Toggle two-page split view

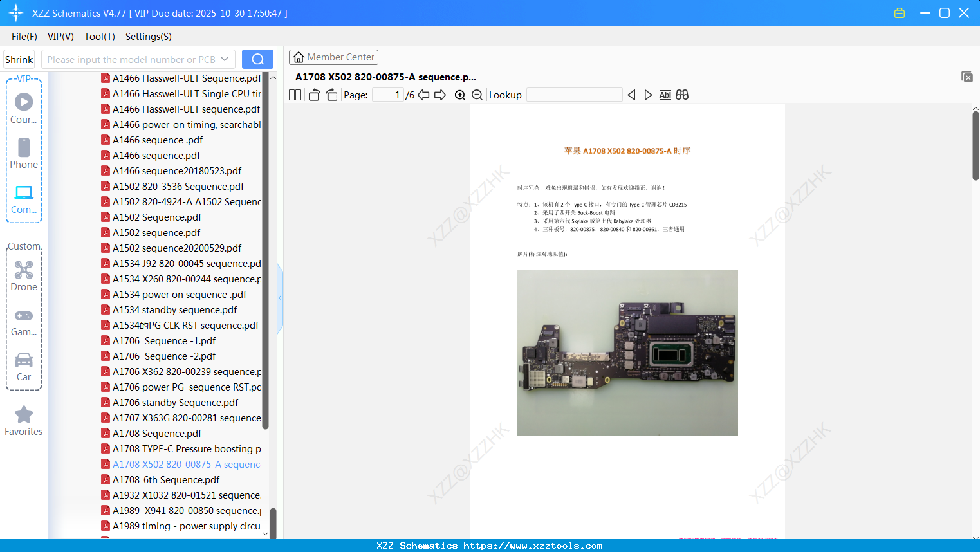(x=295, y=95)
